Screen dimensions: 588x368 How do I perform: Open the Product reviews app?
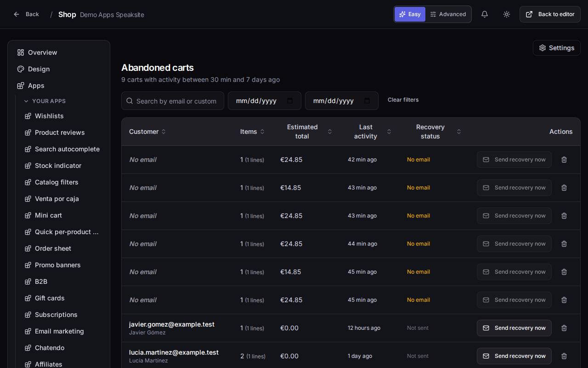tap(62, 132)
